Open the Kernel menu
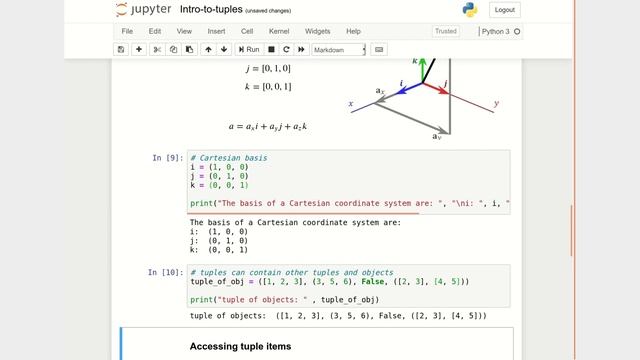This screenshot has width=640, height=360. coord(279,31)
